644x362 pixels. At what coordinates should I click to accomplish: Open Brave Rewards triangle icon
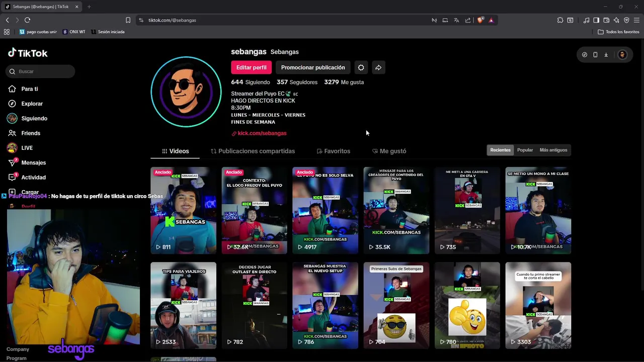491,20
